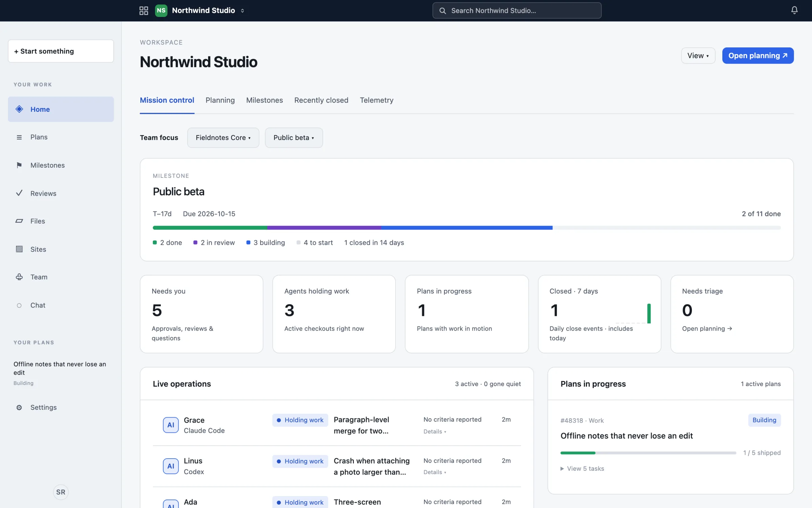The height and width of the screenshot is (508, 812).
Task: Click Start something button
Action: (x=61, y=51)
